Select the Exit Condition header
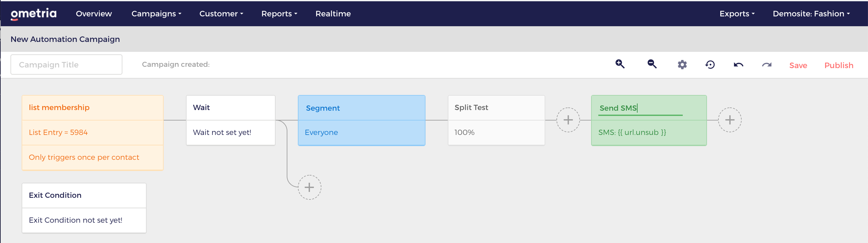 (84, 196)
